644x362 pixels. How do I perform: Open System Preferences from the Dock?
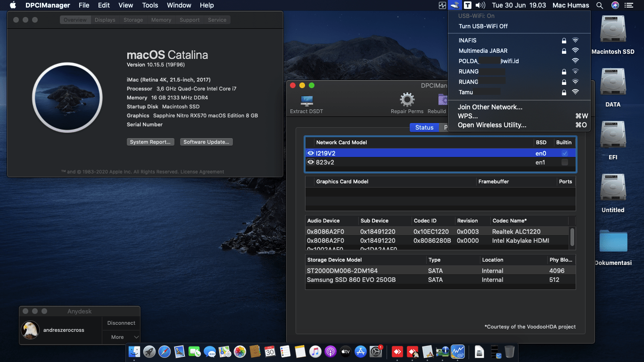click(x=376, y=352)
